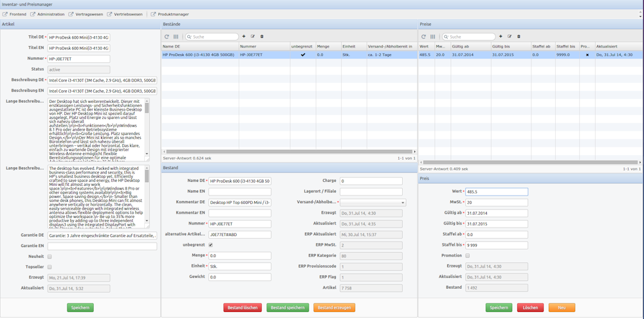
Task: Open column chooser icon in Bestände toolbar
Action: tap(176, 37)
